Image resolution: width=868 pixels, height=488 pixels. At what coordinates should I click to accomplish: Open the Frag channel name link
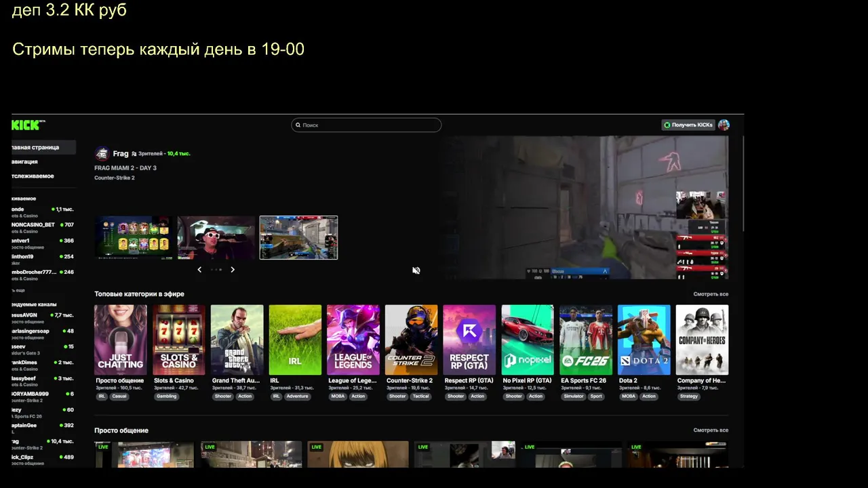pyautogui.click(x=121, y=154)
